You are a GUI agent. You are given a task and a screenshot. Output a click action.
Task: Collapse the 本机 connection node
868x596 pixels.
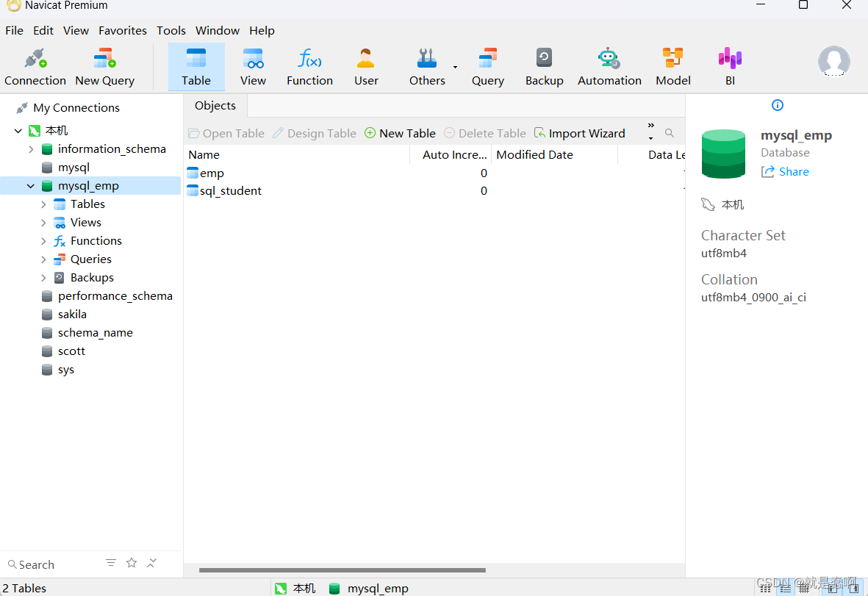point(18,131)
